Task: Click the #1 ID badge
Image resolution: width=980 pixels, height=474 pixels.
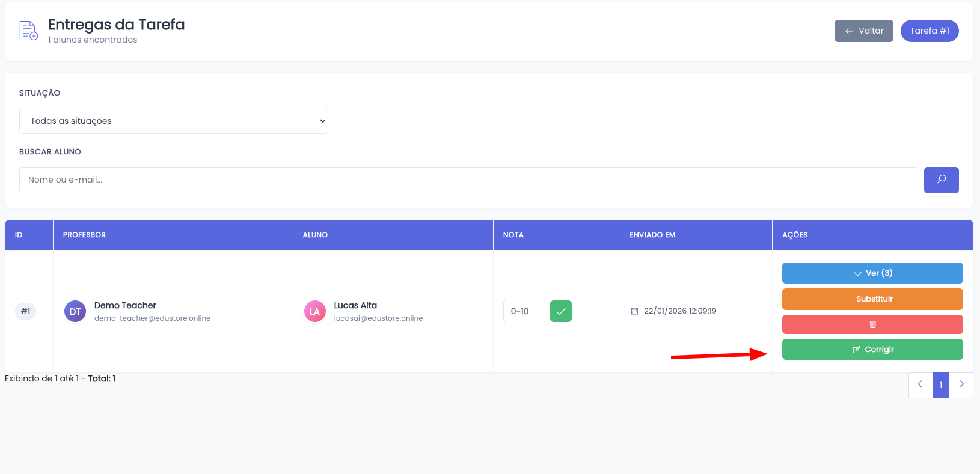Action: pyautogui.click(x=26, y=311)
